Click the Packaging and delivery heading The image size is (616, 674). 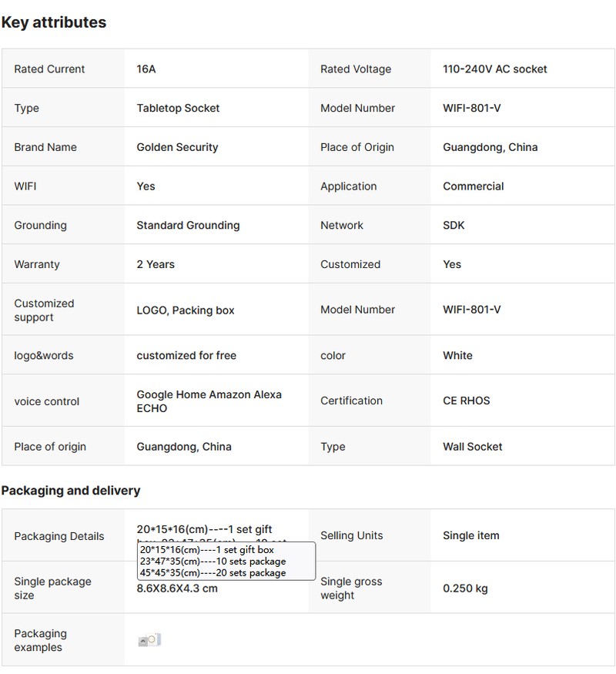[x=71, y=491]
